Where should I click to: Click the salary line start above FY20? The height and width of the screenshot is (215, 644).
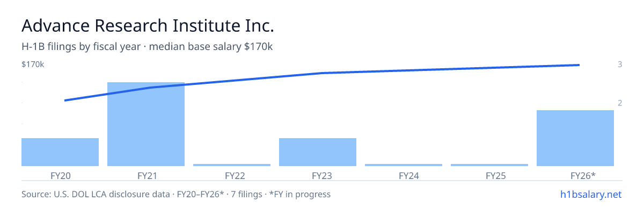[65, 100]
